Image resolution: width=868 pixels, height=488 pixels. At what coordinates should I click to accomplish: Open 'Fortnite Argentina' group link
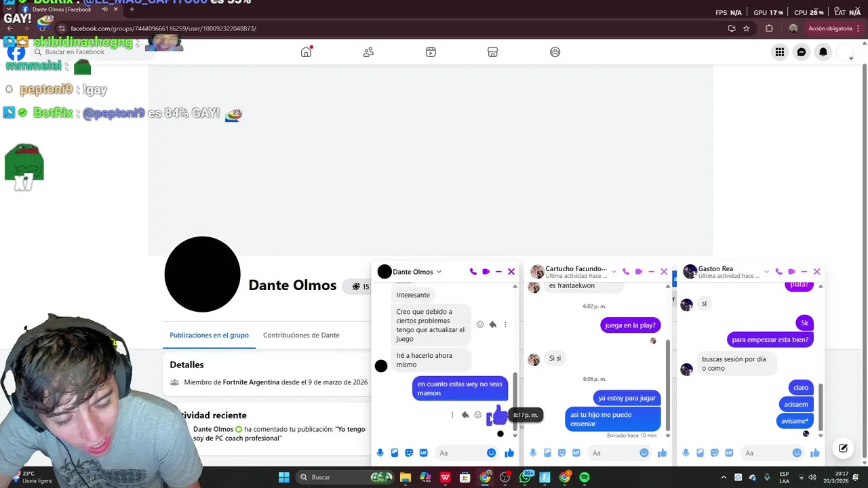[251, 382]
